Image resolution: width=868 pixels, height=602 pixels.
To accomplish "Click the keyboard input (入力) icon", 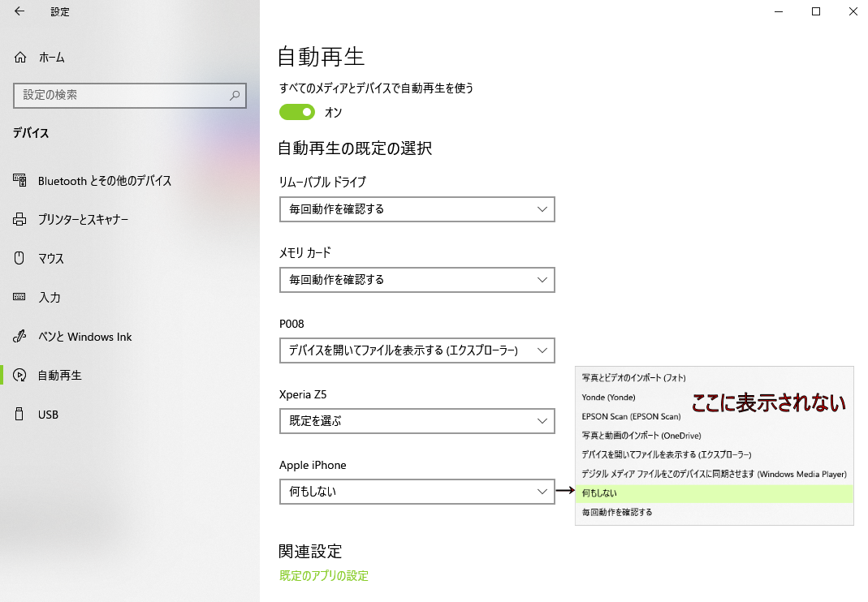I will pos(20,298).
